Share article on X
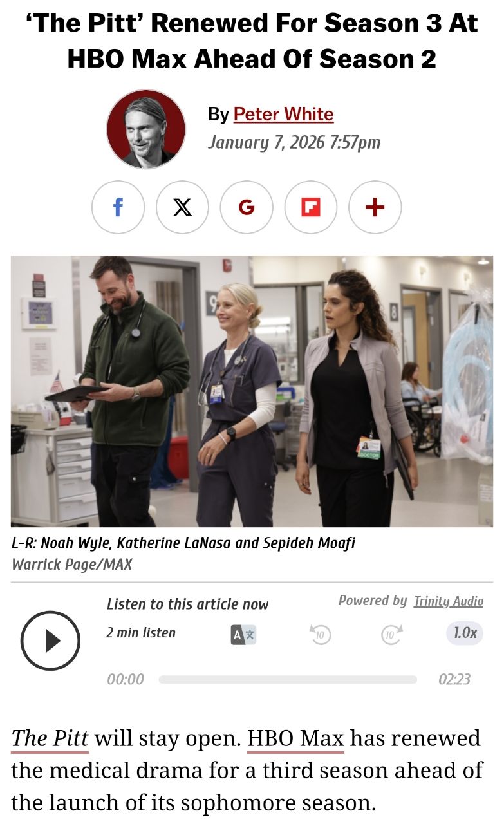The width and height of the screenshot is (504, 824). 182,207
